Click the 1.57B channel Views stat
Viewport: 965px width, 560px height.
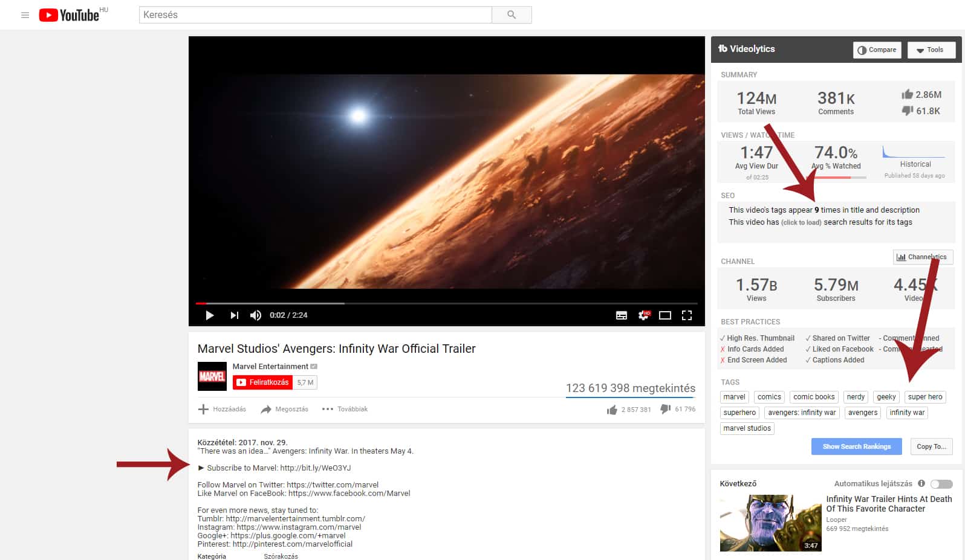coord(756,289)
